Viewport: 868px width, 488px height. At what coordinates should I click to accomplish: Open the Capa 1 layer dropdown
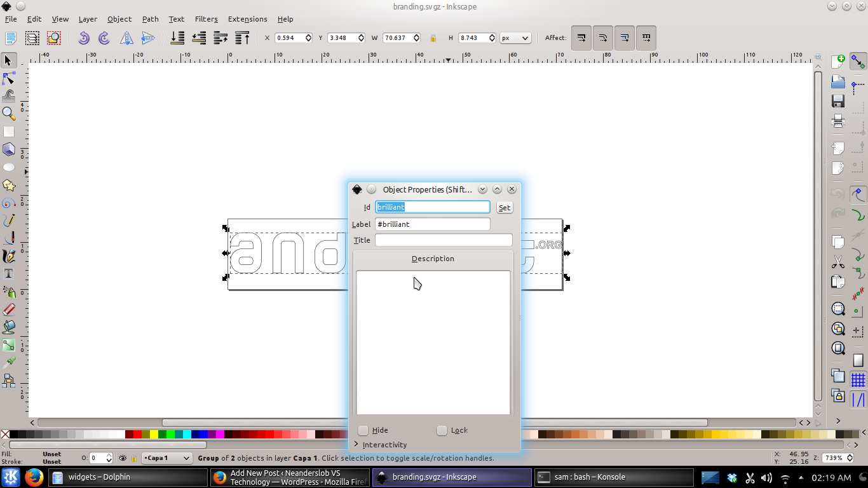pyautogui.click(x=166, y=458)
